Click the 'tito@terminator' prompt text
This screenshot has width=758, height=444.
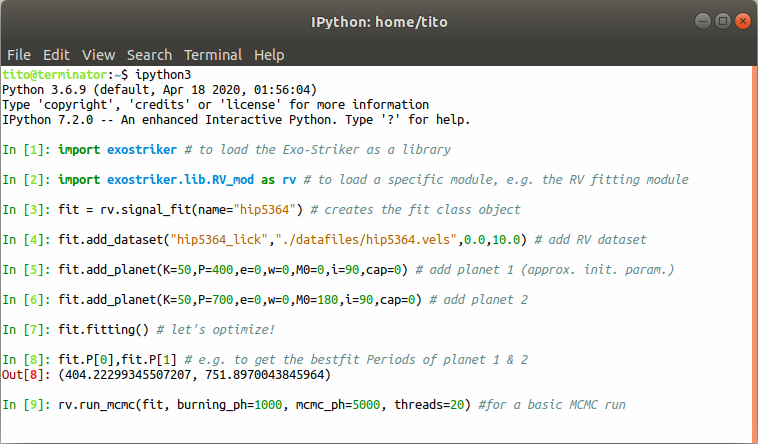(54, 75)
